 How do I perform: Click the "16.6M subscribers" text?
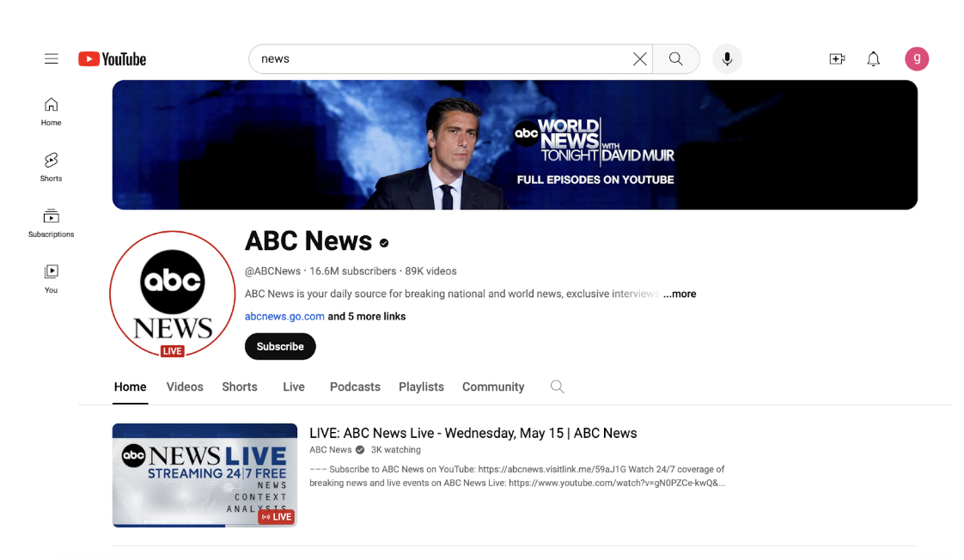pyautogui.click(x=353, y=271)
